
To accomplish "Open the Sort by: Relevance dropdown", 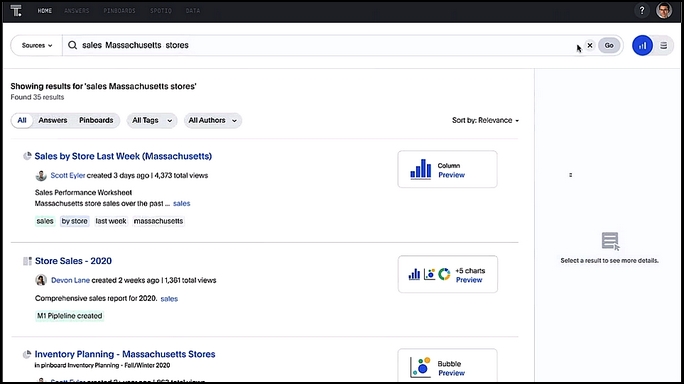I will pos(485,120).
